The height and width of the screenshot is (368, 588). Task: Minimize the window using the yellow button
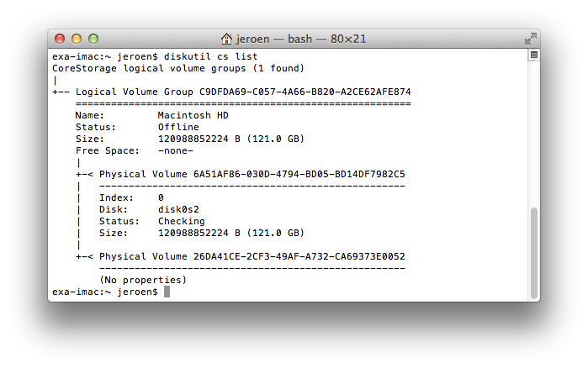point(77,39)
